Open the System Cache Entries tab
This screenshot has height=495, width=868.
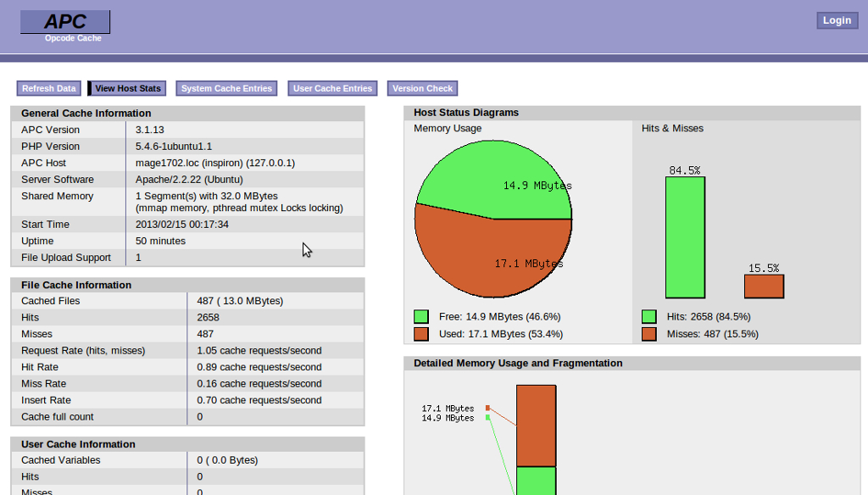click(x=226, y=88)
